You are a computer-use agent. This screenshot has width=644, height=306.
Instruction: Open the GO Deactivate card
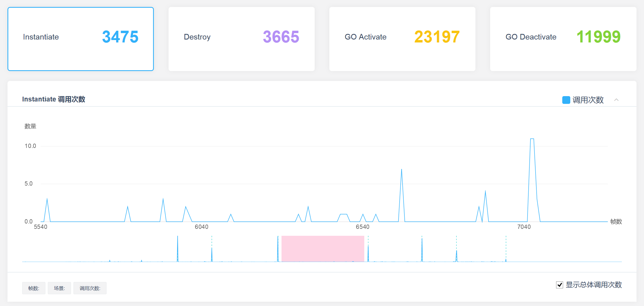[563, 39]
